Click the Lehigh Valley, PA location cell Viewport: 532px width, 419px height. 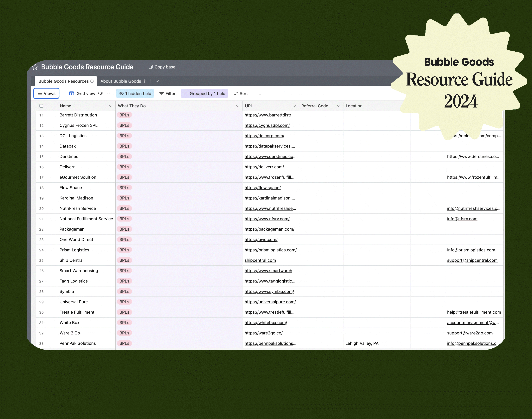377,343
